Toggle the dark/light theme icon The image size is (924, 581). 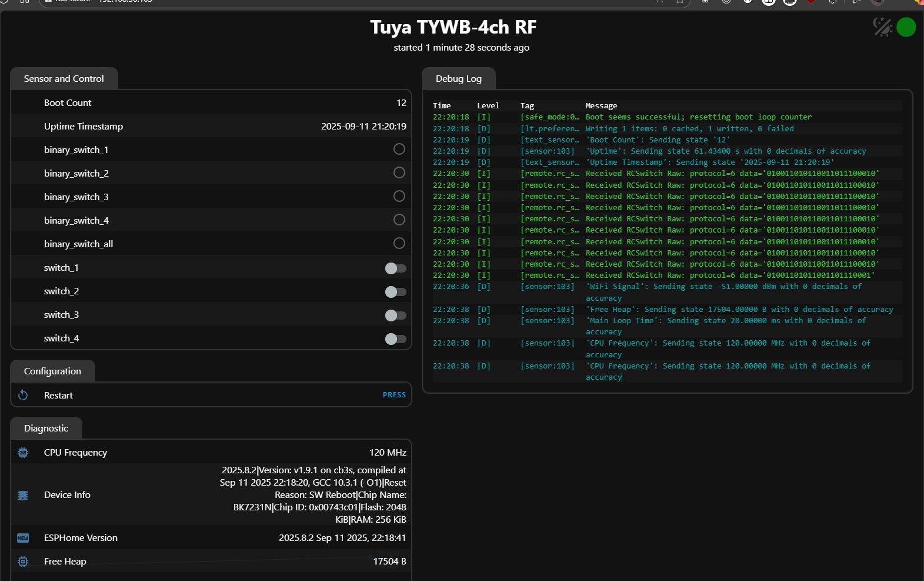882,27
